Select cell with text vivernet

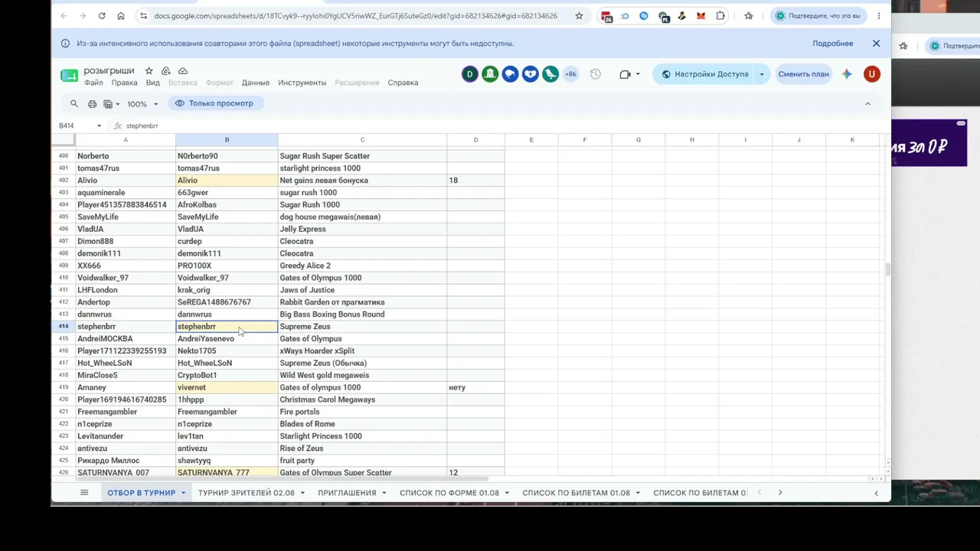click(227, 387)
